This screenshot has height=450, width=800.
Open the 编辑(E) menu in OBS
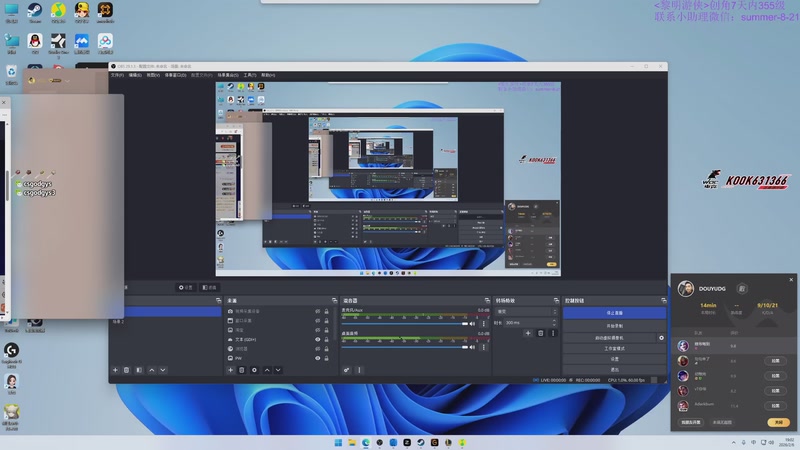(x=135, y=75)
